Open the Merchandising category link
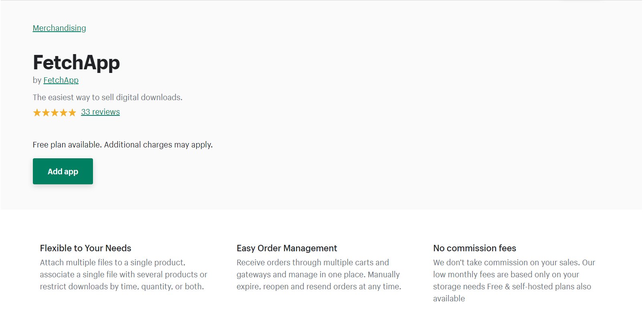Viewport: 644px width, 331px height. pos(59,28)
